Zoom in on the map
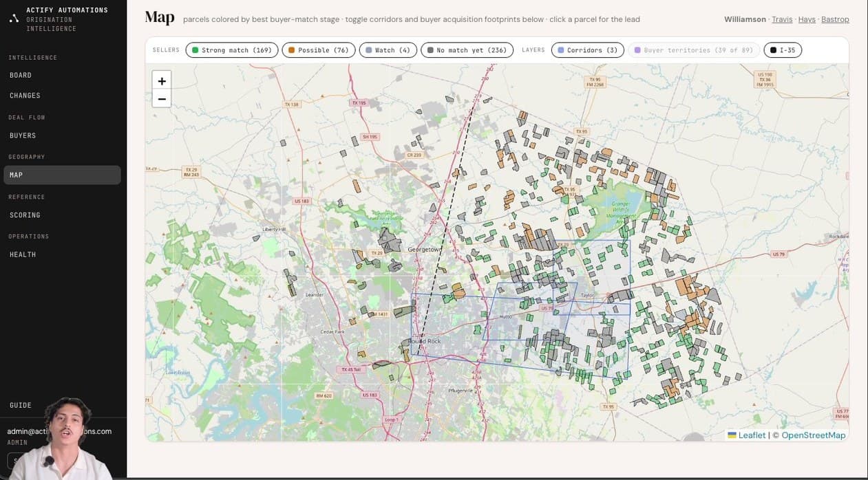The height and width of the screenshot is (480, 868). [x=162, y=81]
